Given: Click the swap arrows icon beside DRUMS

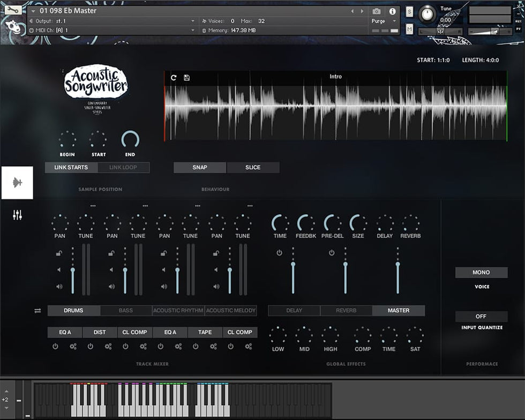Looking at the screenshot, I should point(37,311).
